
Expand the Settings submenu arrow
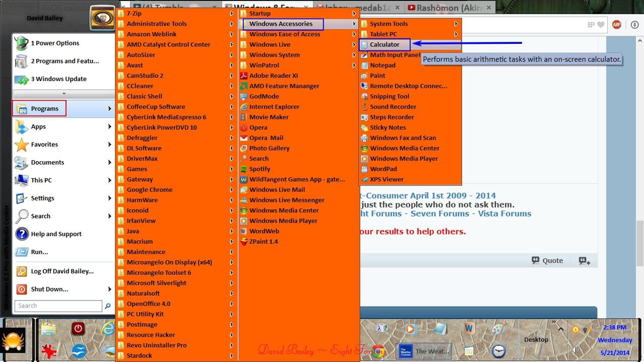[109, 198]
